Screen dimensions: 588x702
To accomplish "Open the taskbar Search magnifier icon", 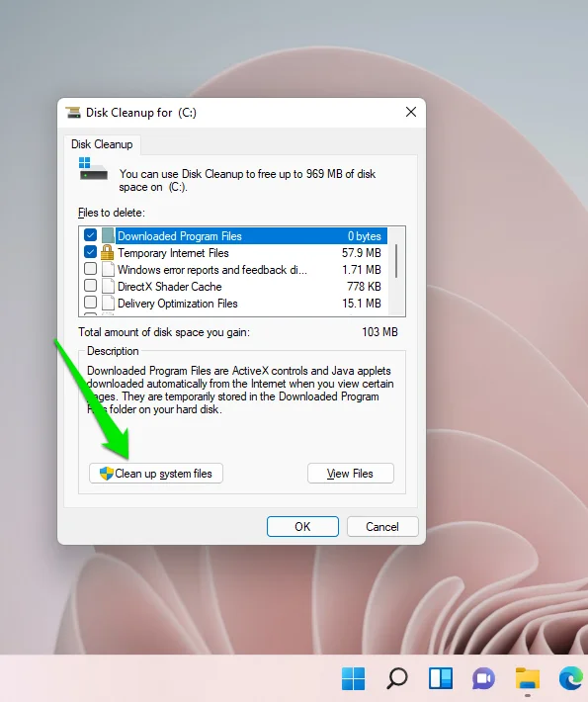I will (396, 678).
